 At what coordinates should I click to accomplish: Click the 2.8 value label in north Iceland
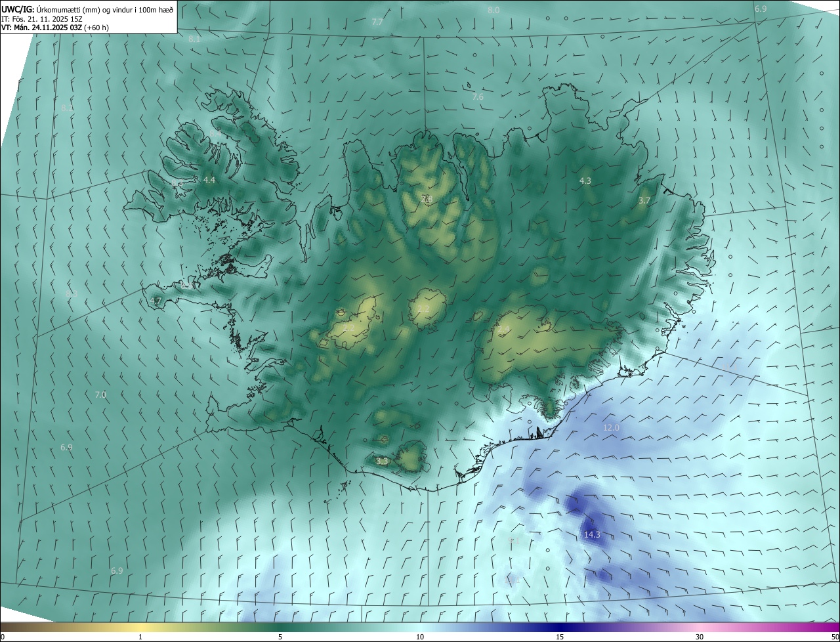(x=427, y=199)
